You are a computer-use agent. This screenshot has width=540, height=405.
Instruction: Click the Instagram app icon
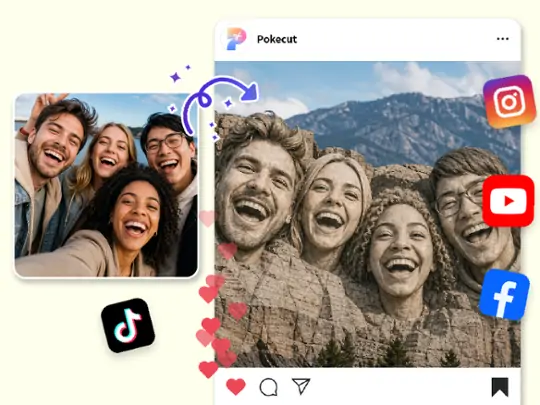point(509,101)
